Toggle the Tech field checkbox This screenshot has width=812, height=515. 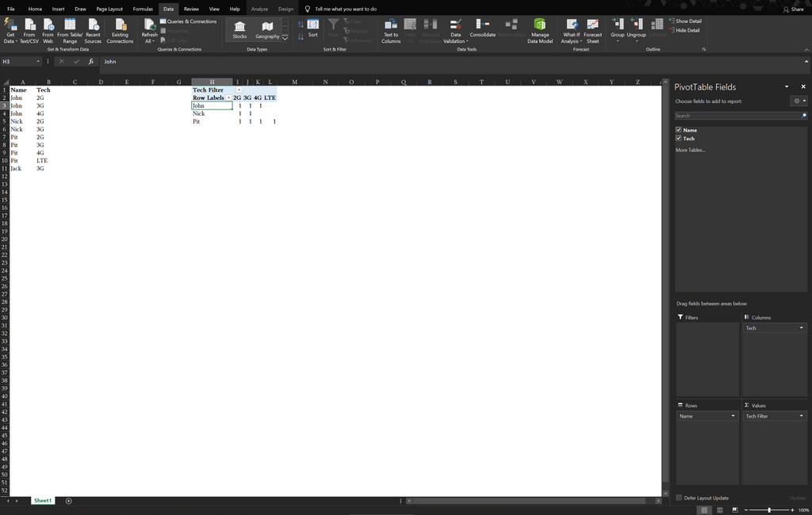pos(679,138)
